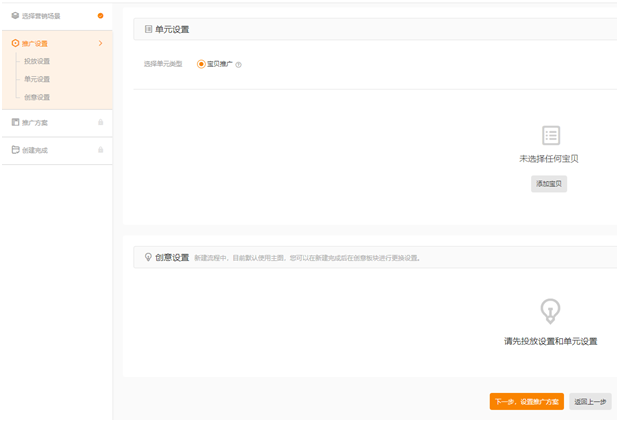This screenshot has height=422, width=619.
Task: Click the 返回上一步 button
Action: (590, 401)
